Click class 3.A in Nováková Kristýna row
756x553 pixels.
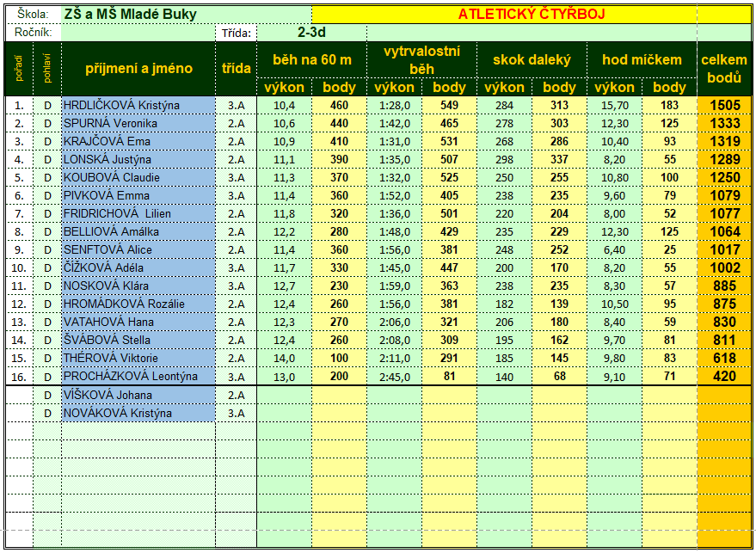[x=237, y=414]
